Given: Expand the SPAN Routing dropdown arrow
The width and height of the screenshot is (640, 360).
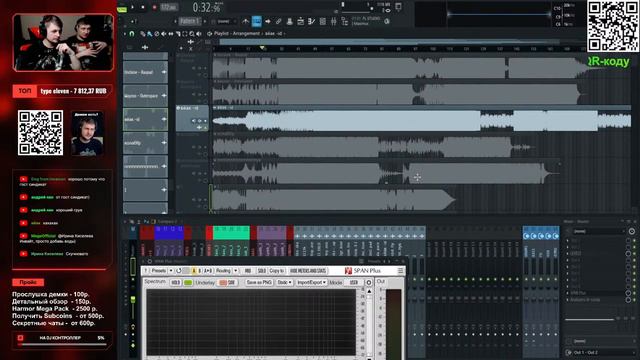Looking at the screenshot, I should pyautogui.click(x=236, y=271).
